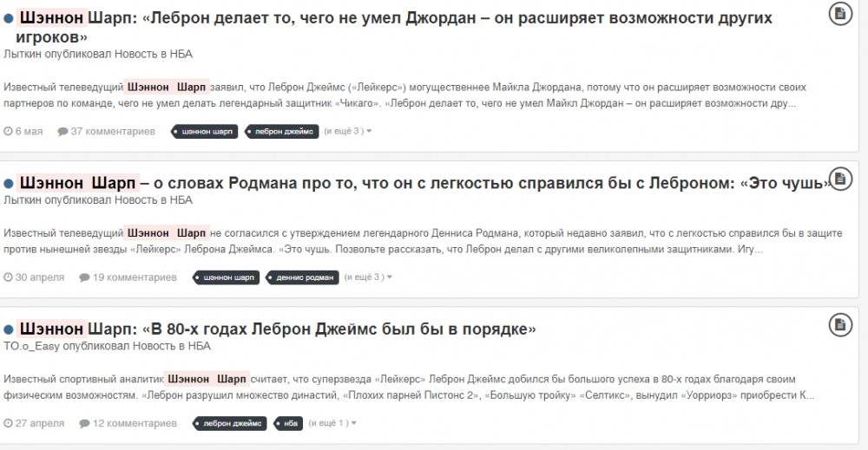Open НБА section link under the Родмана headline
The width and height of the screenshot is (868, 450).
181,200
